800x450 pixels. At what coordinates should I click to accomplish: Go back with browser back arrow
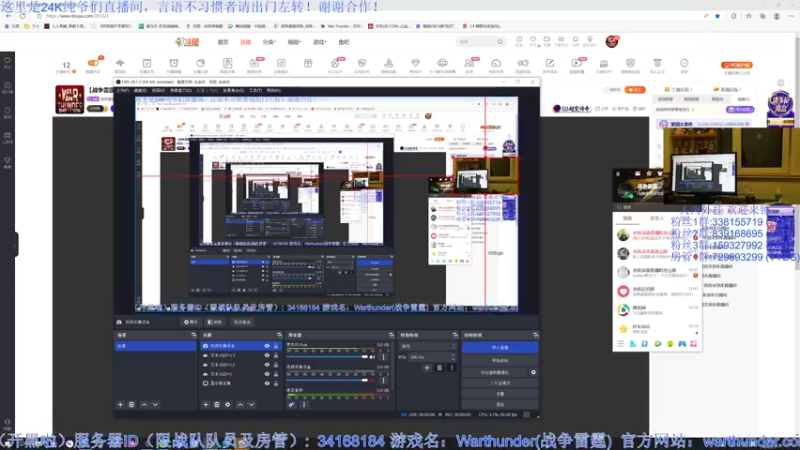[x=9, y=16]
